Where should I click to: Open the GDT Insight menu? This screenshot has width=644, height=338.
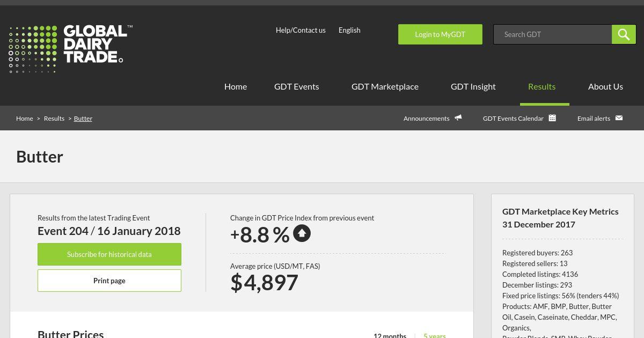[473, 86]
